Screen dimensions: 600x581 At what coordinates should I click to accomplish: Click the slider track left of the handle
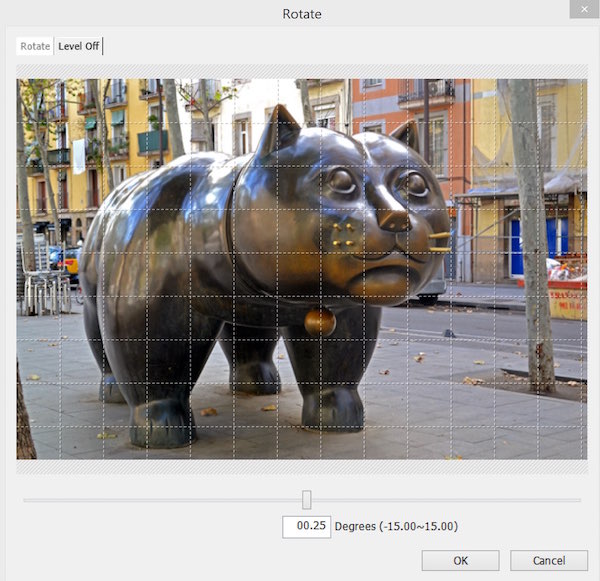160,499
